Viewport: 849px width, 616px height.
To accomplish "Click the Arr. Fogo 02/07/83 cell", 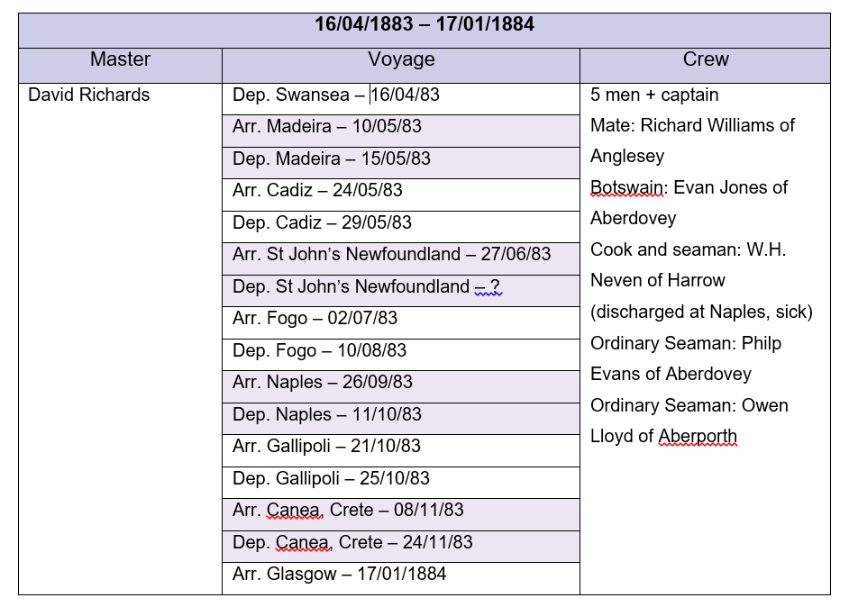I will tap(315, 319).
